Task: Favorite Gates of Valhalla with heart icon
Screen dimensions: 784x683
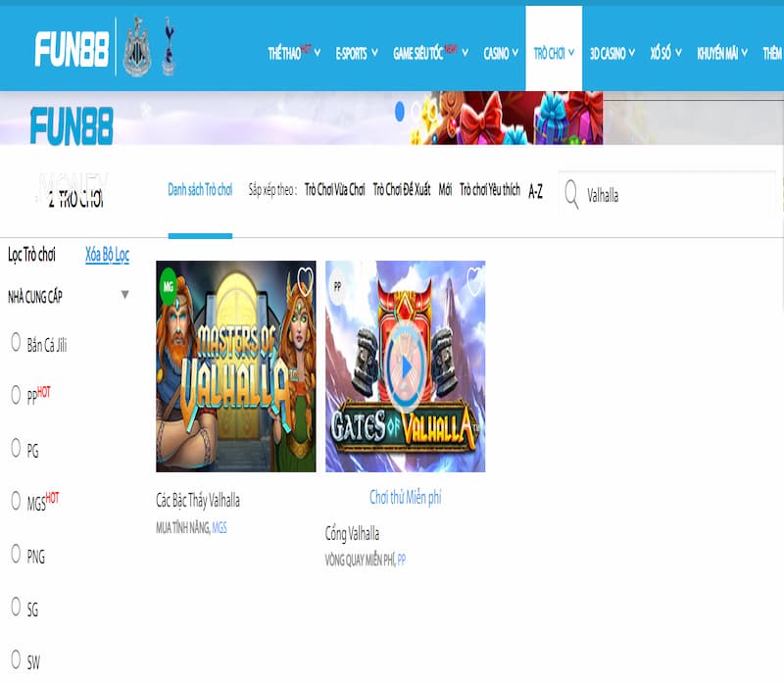Action: click(x=474, y=282)
